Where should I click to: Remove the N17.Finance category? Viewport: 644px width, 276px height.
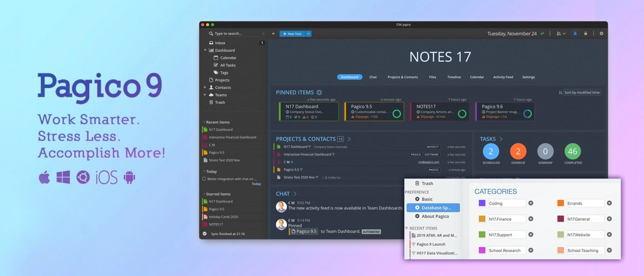coord(530,219)
